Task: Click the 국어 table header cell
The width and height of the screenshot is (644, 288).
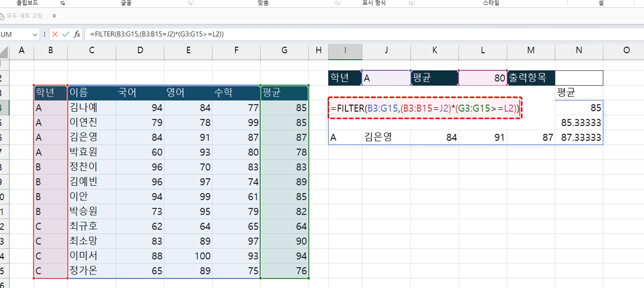Action: click(140, 93)
